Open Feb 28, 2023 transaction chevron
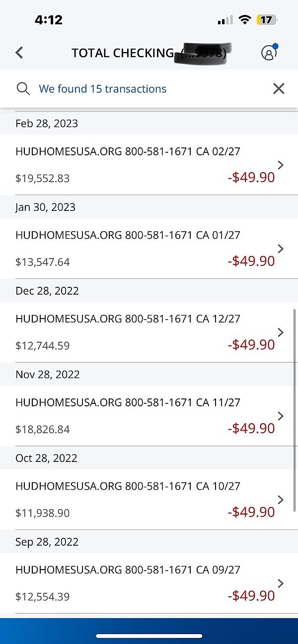The image size is (298, 644). pyautogui.click(x=281, y=165)
